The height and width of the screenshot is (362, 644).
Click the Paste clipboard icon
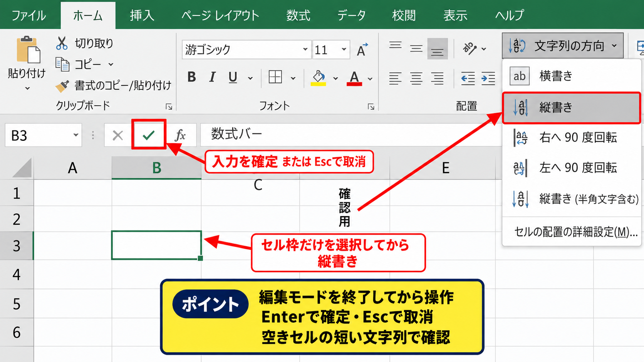(28, 49)
